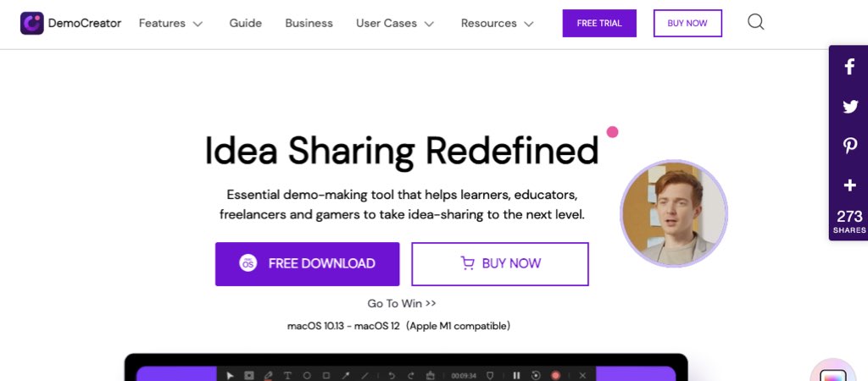Click the purple FREE DOWNLOAD button
The image size is (868, 381).
pyautogui.click(x=307, y=264)
